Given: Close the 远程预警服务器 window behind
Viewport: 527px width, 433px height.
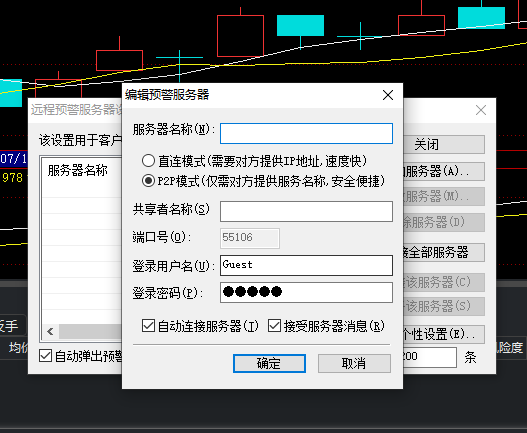Looking at the screenshot, I should pyautogui.click(x=481, y=110).
